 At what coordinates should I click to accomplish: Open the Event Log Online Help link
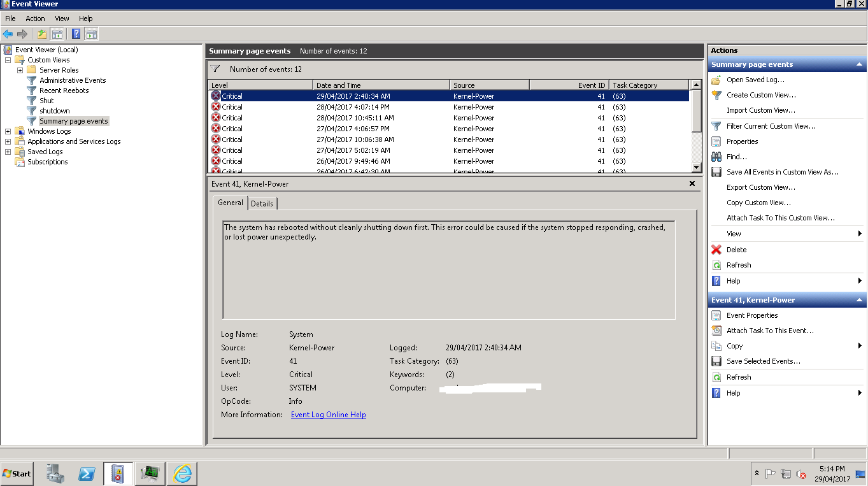[328, 414]
